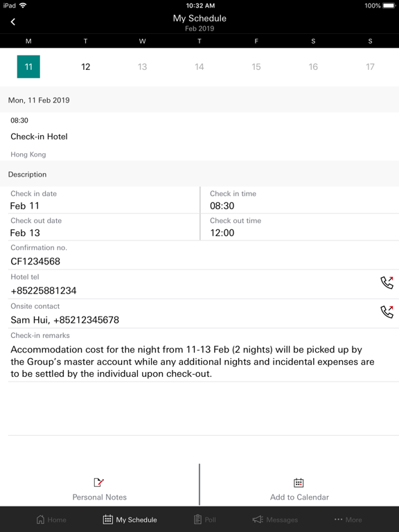Tap the accommodation cost remarks paragraph
The image size is (399, 532).
pyautogui.click(x=193, y=362)
